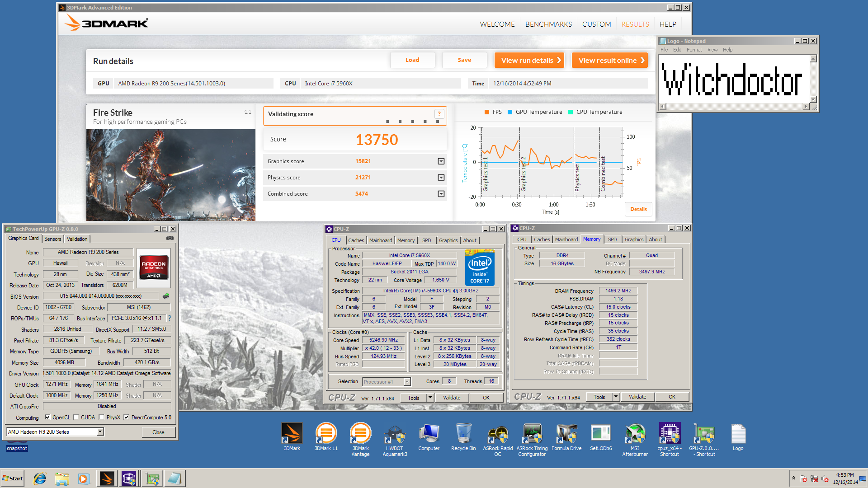Open the SetLODb6 desktop icon
This screenshot has height=488, width=868.
(601, 436)
